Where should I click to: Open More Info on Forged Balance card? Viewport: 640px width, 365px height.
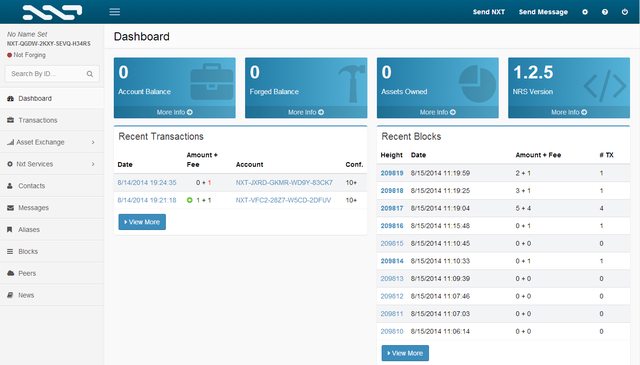point(306,112)
